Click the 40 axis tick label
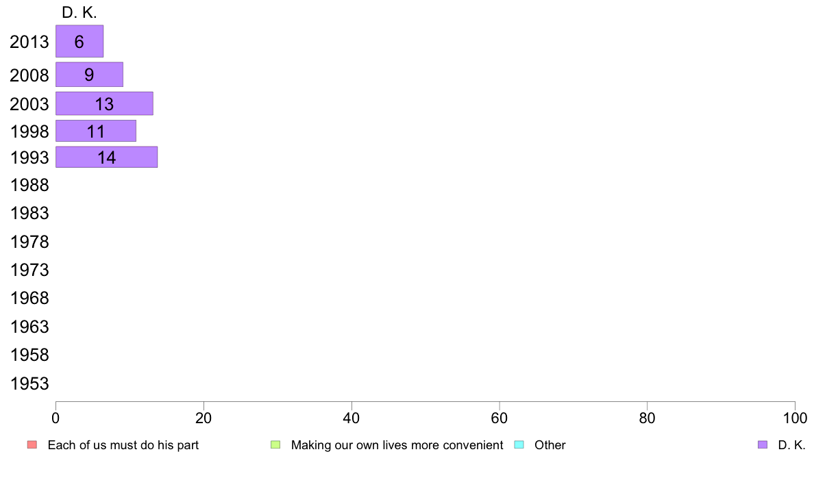This screenshot has height=504, width=814. click(351, 418)
